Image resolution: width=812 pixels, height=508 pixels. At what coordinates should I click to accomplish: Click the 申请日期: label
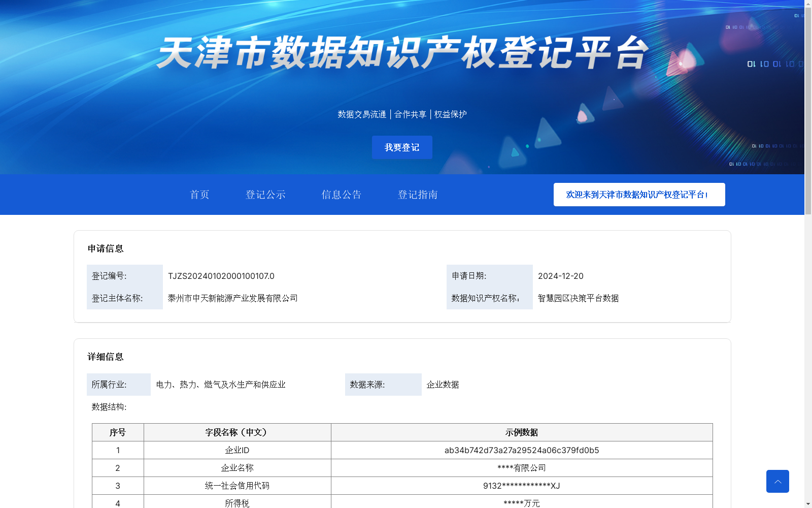click(x=469, y=276)
